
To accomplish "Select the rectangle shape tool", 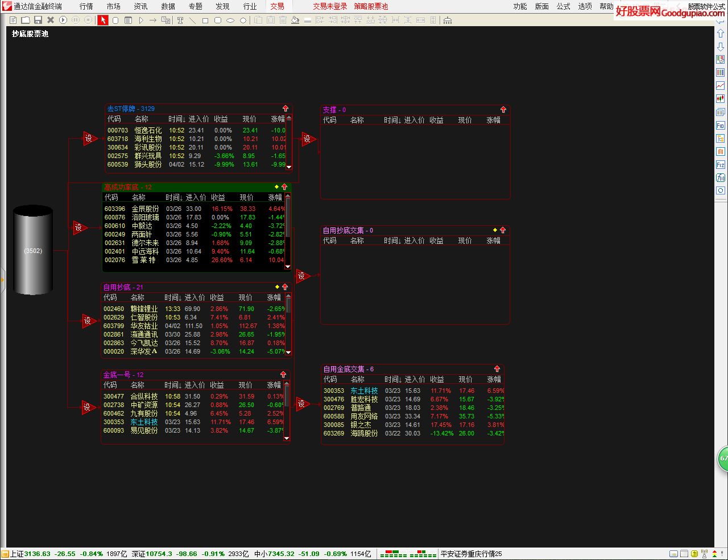I will tap(205, 20).
